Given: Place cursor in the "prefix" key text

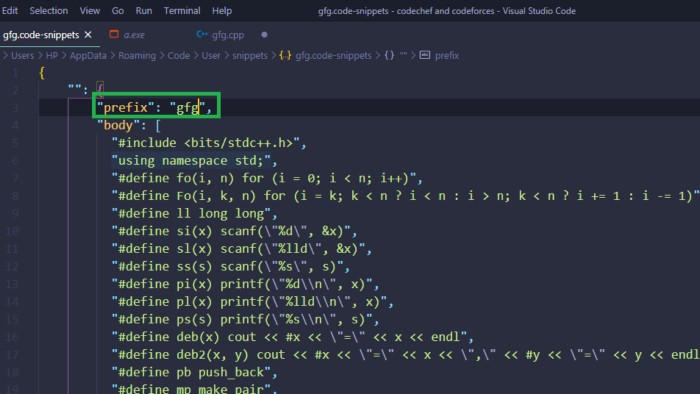Looking at the screenshot, I should point(126,108).
